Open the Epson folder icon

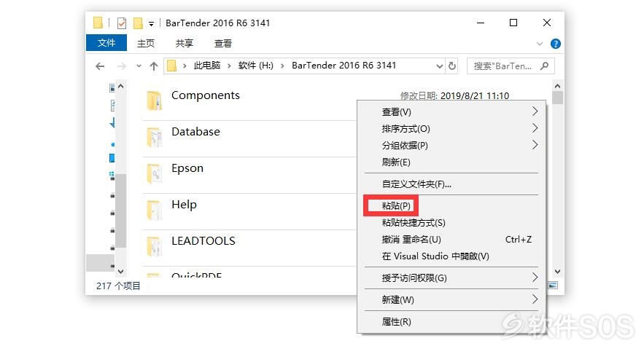[155, 173]
